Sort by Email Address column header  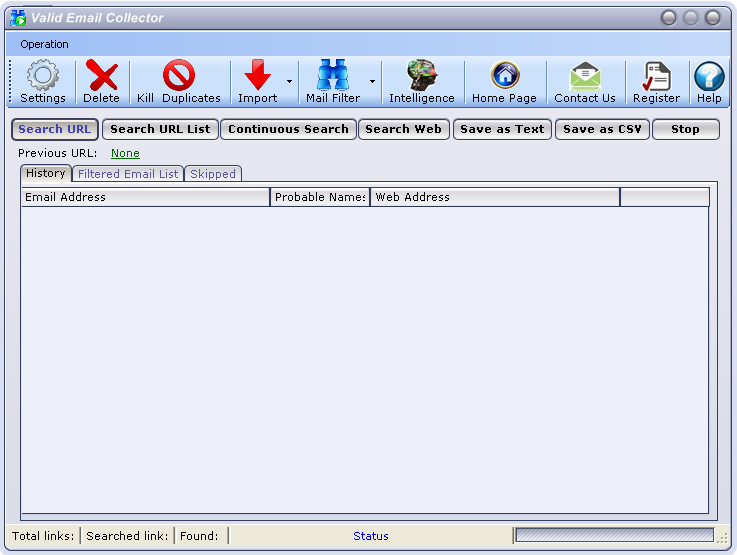tap(145, 197)
